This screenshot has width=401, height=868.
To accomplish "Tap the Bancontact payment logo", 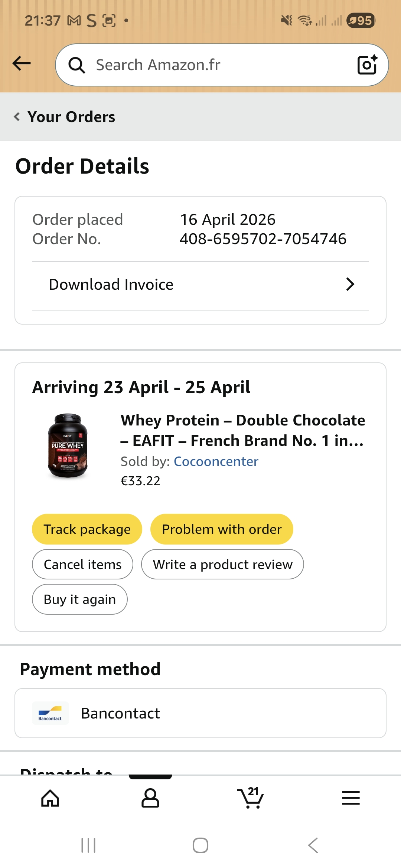I will (x=50, y=713).
